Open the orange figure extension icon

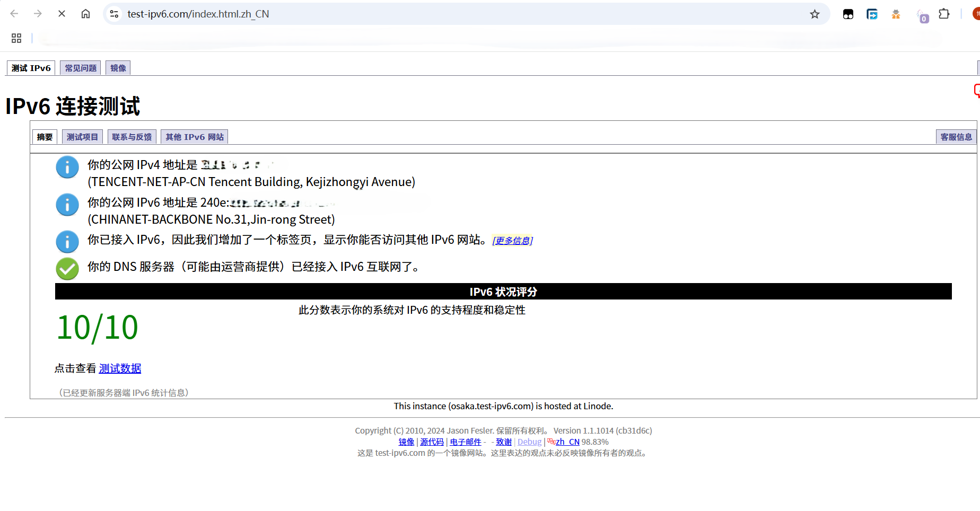896,14
